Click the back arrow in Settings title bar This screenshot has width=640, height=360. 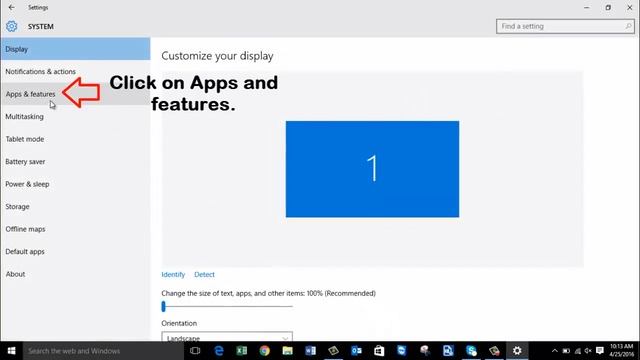pyautogui.click(x=11, y=7)
